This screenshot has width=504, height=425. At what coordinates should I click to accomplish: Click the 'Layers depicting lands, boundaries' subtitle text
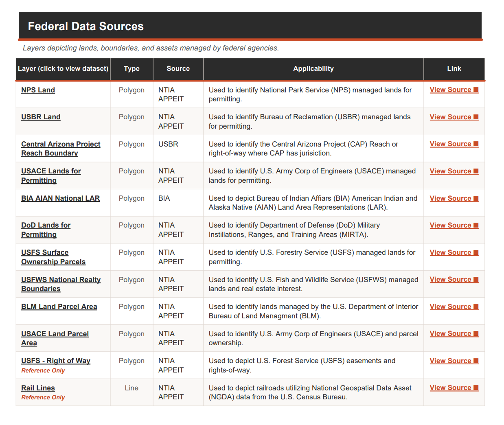click(151, 48)
